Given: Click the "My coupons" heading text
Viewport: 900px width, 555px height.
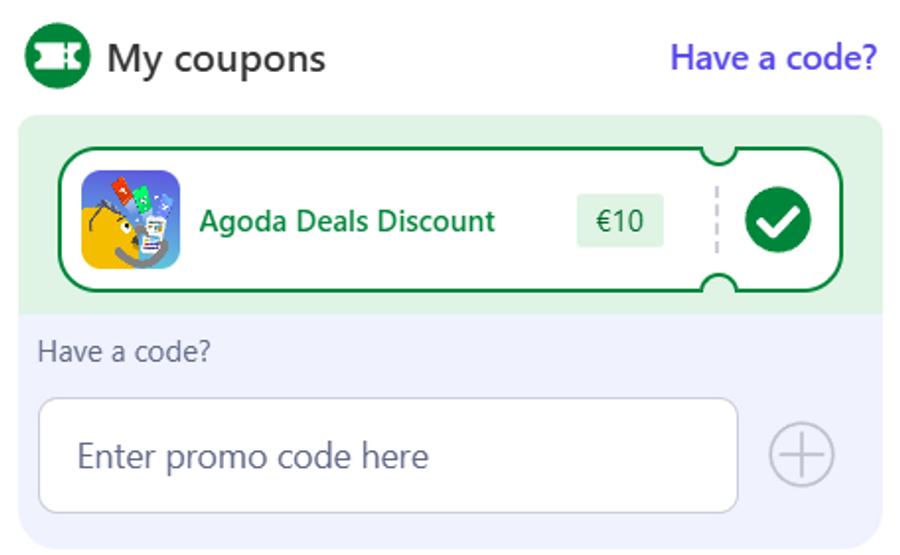Looking at the screenshot, I should [x=216, y=59].
